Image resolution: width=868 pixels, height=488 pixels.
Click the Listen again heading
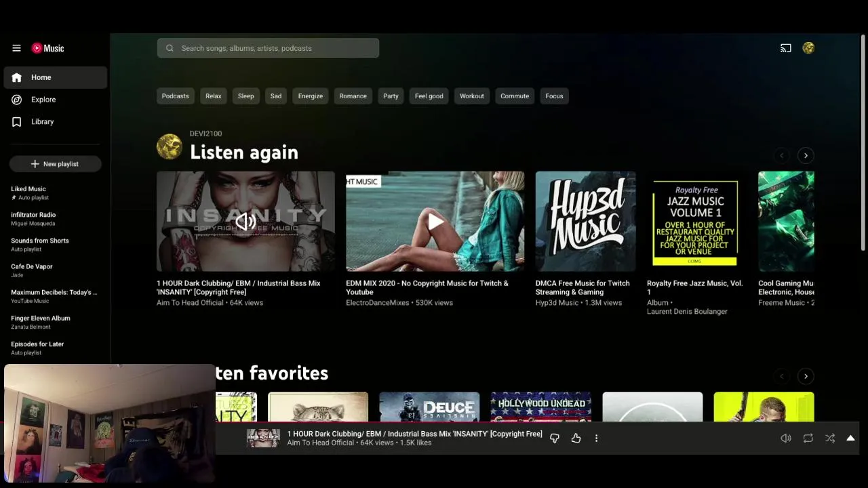pos(244,152)
